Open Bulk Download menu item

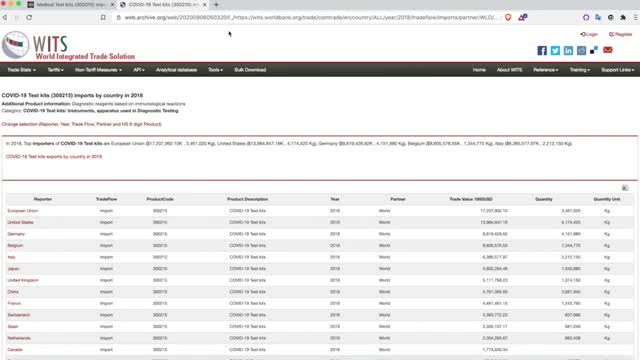click(250, 70)
